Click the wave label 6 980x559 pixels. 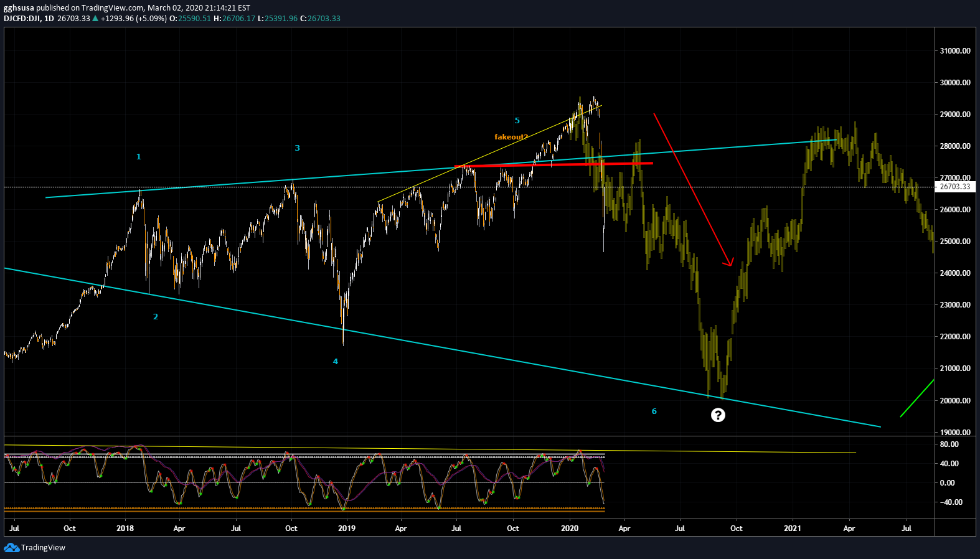point(654,411)
